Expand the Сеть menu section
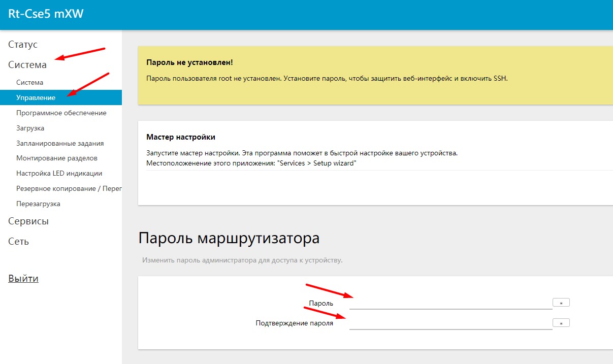Image resolution: width=613 pixels, height=364 pixels. pos(19,242)
